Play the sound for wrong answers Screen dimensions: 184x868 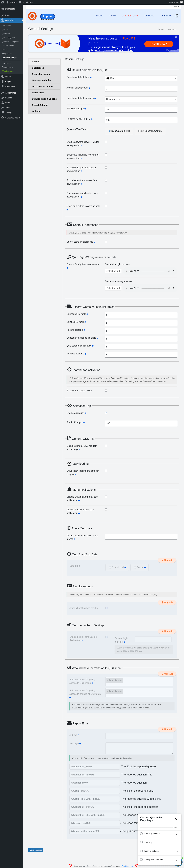coord(127,288)
